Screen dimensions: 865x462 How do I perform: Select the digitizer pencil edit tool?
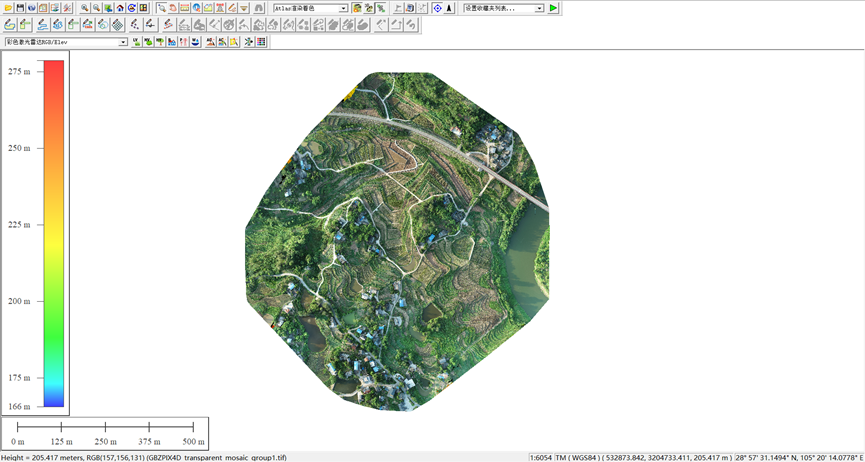coord(232,8)
